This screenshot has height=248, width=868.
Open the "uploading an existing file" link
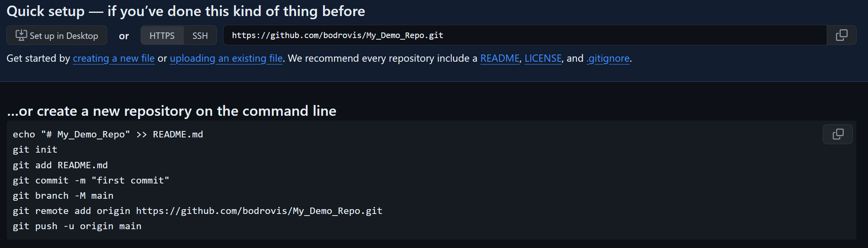click(226, 58)
